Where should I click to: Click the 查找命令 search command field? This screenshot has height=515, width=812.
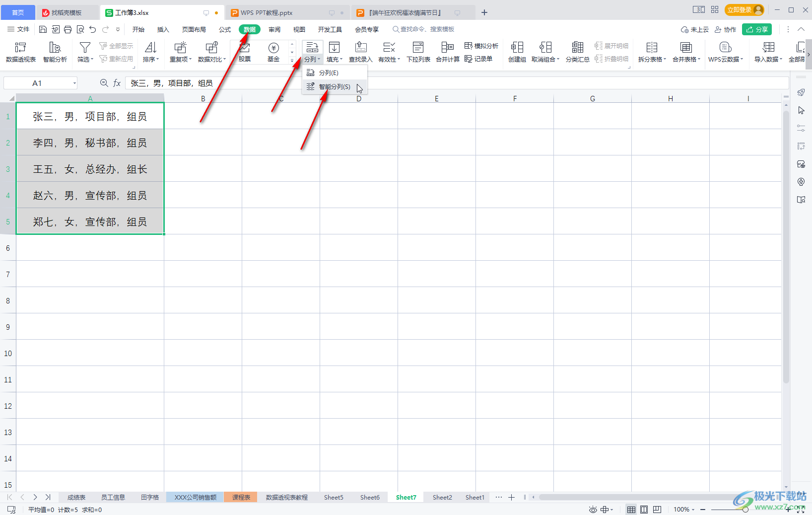tap(423, 29)
